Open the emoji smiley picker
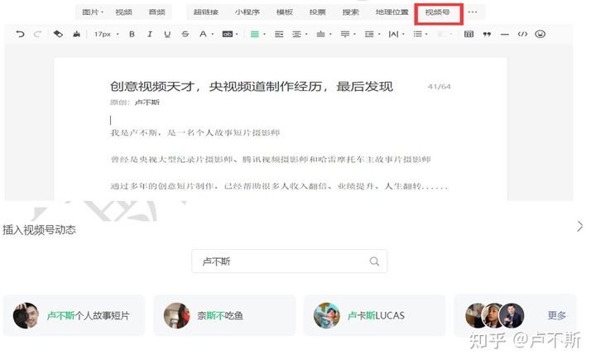Image resolution: width=596 pixels, height=364 pixels. click(540, 34)
